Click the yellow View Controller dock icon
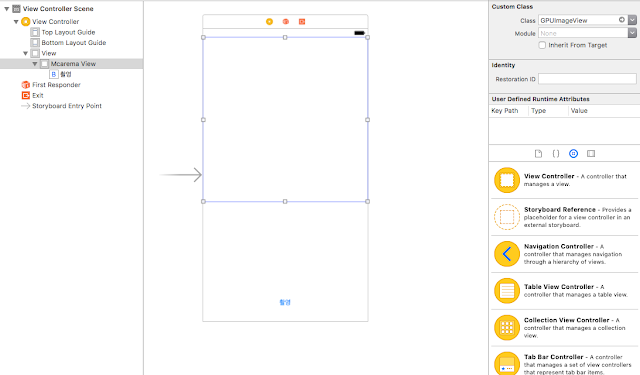Screen dimensions: 640x375 pyautogui.click(x=269, y=22)
